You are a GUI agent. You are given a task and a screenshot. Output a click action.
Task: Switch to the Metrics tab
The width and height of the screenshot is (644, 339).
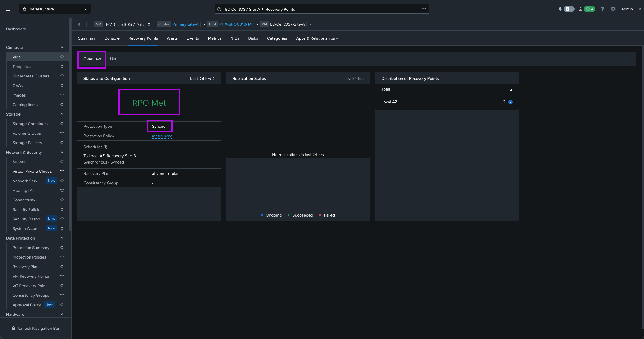215,38
